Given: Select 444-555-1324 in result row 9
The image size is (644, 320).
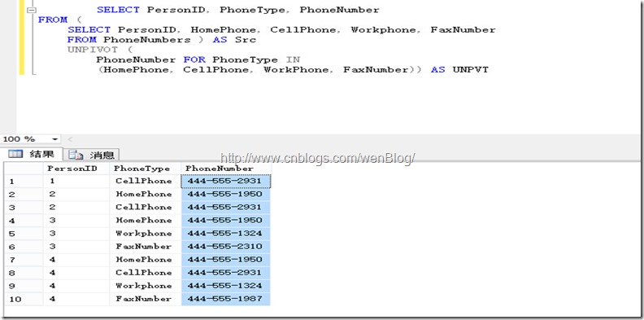Looking at the screenshot, I should (226, 286).
